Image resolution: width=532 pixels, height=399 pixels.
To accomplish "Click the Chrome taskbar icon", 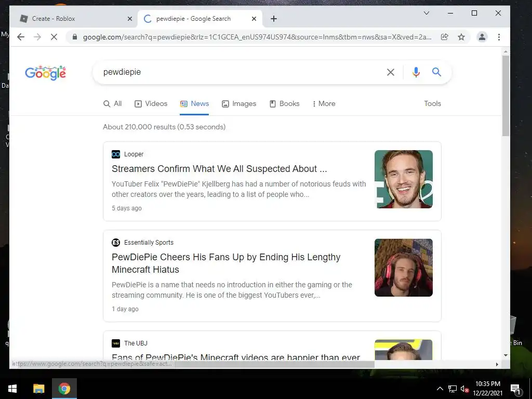I will [x=64, y=389].
